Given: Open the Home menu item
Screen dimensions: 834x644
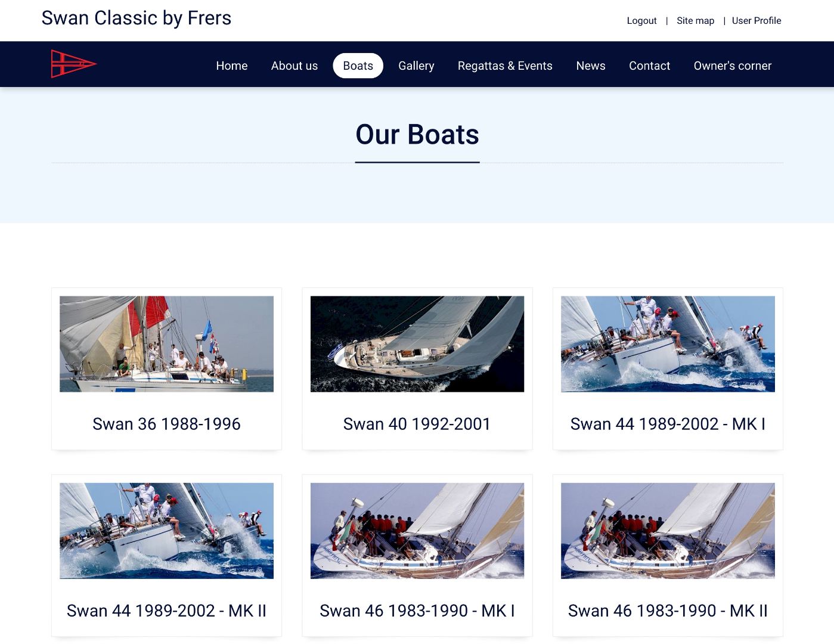Looking at the screenshot, I should point(232,66).
